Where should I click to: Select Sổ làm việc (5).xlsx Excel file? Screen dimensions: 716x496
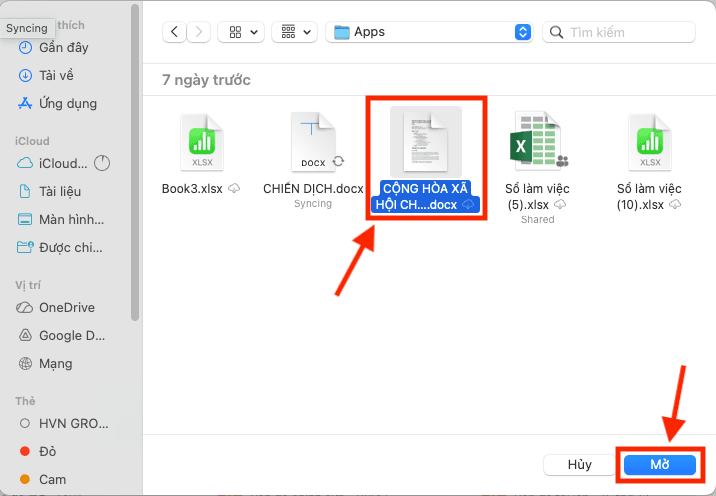537,142
